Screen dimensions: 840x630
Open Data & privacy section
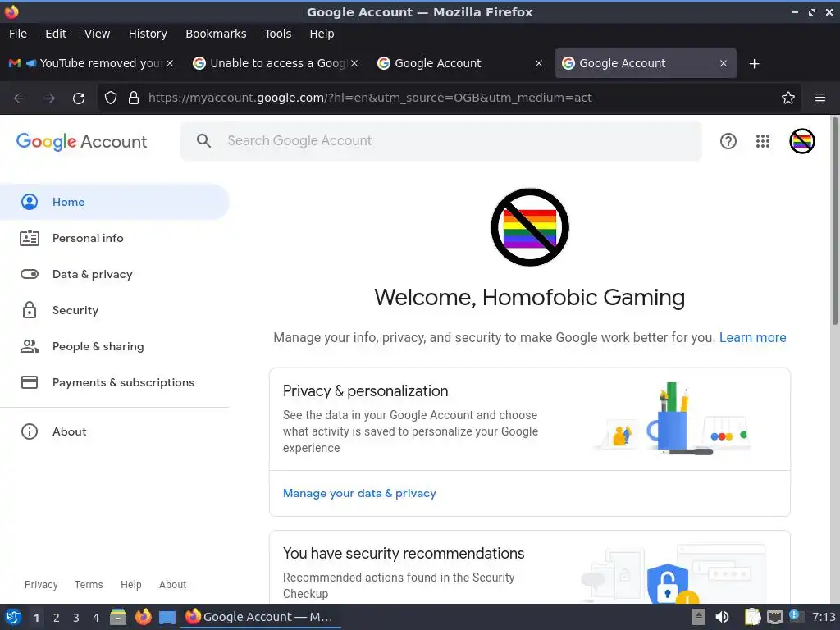point(114,274)
